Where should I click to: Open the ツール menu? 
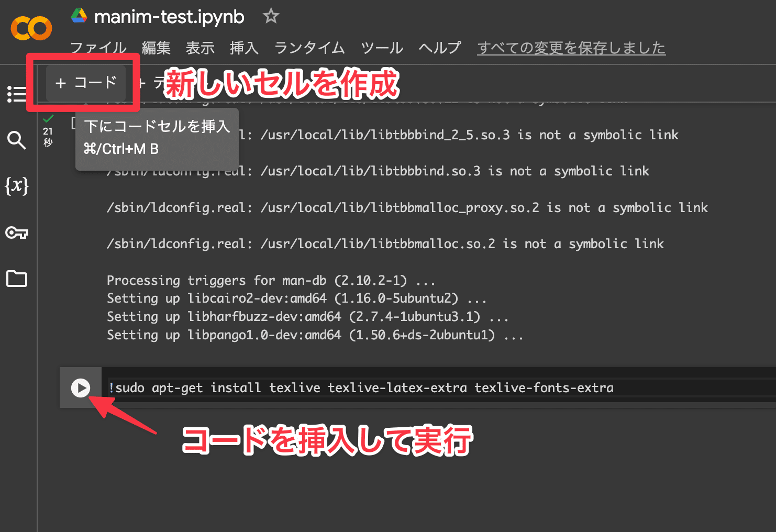[x=382, y=48]
